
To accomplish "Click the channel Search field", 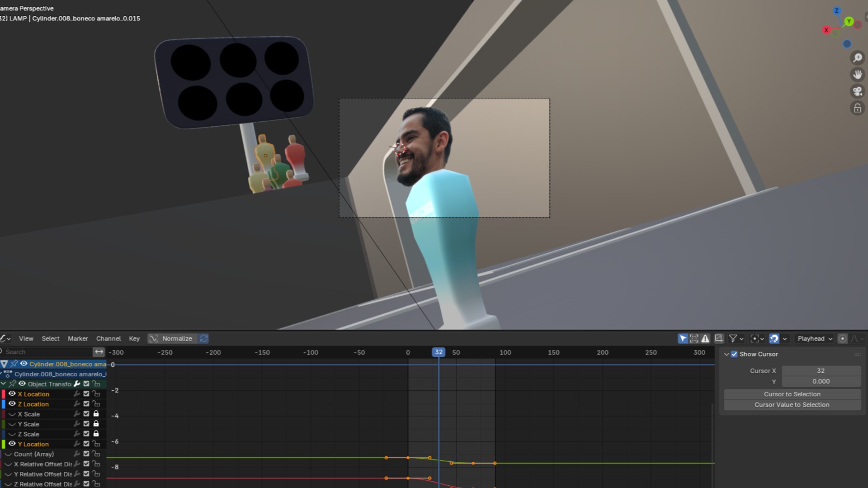I will point(46,351).
